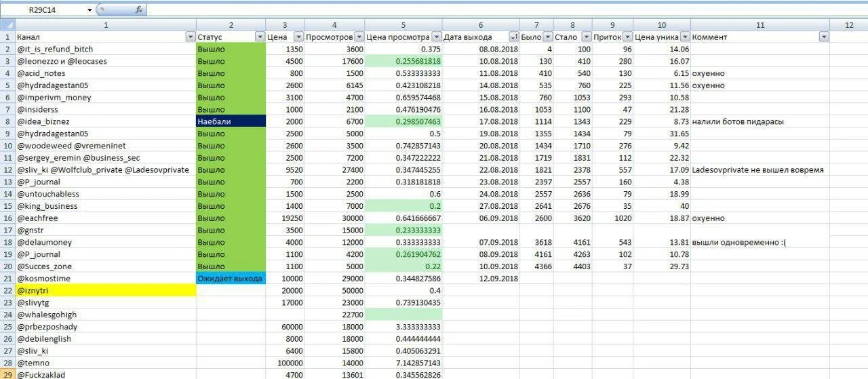The width and height of the screenshot is (868, 379).
Task: Select the @king_business cell
Action: [105, 206]
